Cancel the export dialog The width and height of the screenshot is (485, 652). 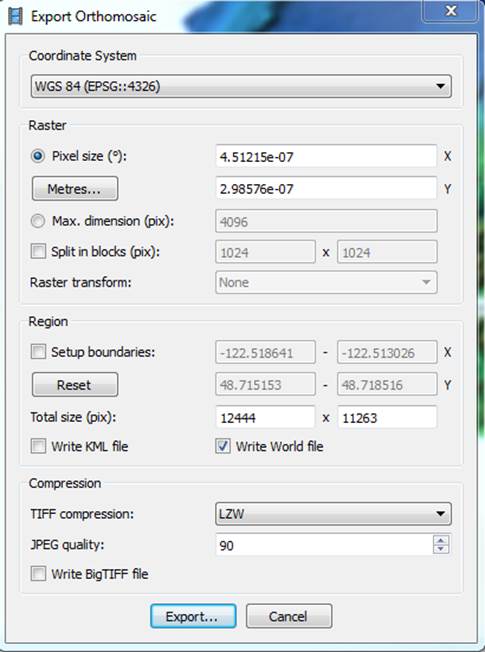click(289, 616)
